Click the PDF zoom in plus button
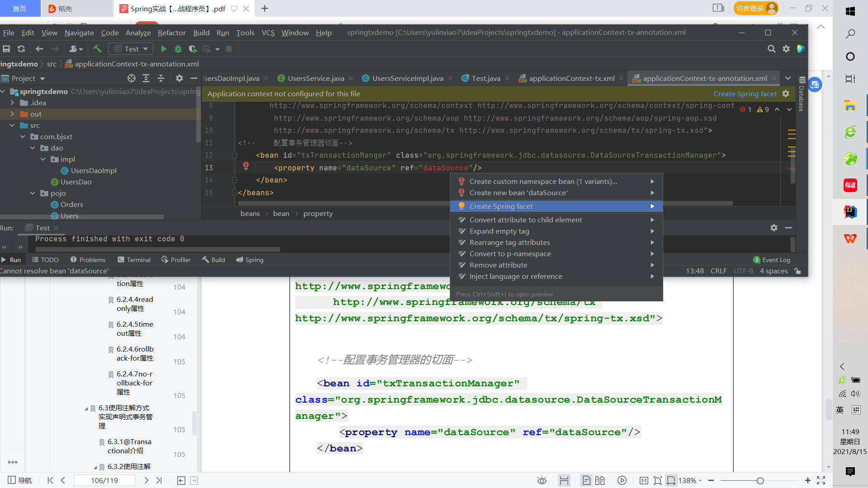868x488 pixels. click(x=808, y=480)
